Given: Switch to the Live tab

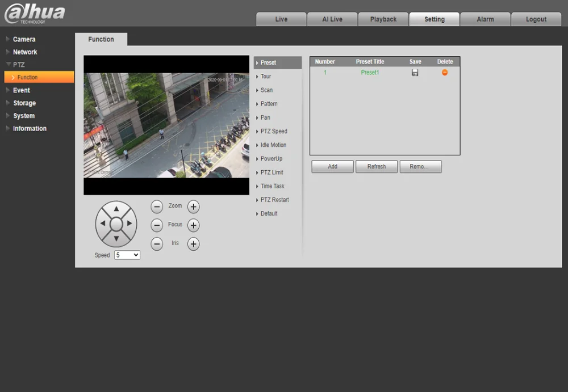Looking at the screenshot, I should tap(281, 19).
